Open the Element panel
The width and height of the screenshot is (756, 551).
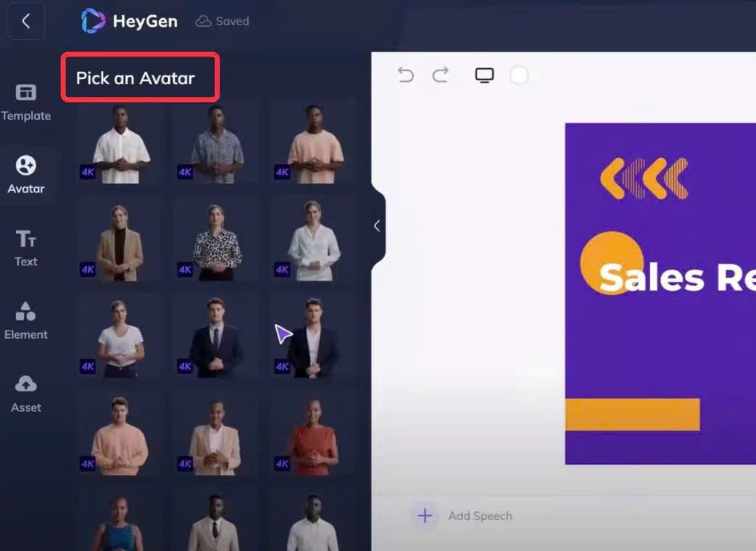26,320
